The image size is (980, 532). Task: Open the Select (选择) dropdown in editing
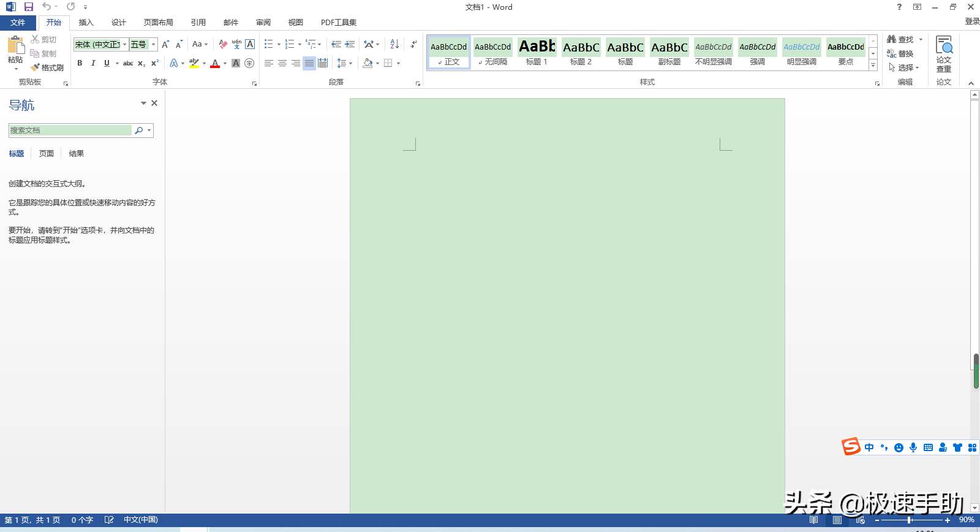(904, 67)
